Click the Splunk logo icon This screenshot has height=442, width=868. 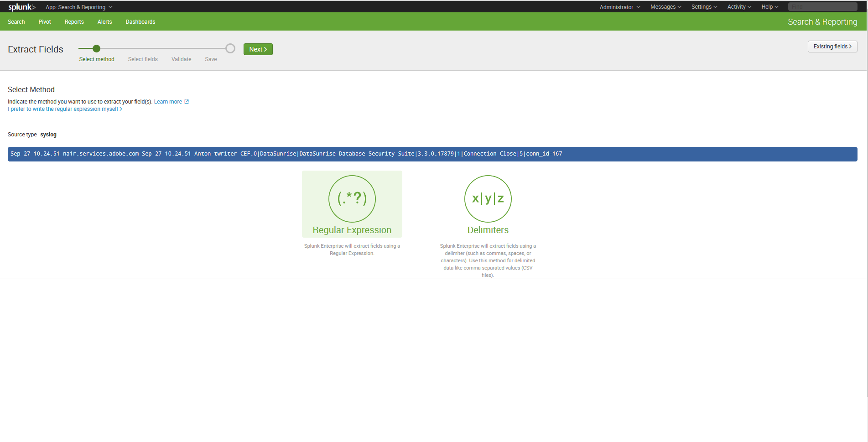(21, 7)
